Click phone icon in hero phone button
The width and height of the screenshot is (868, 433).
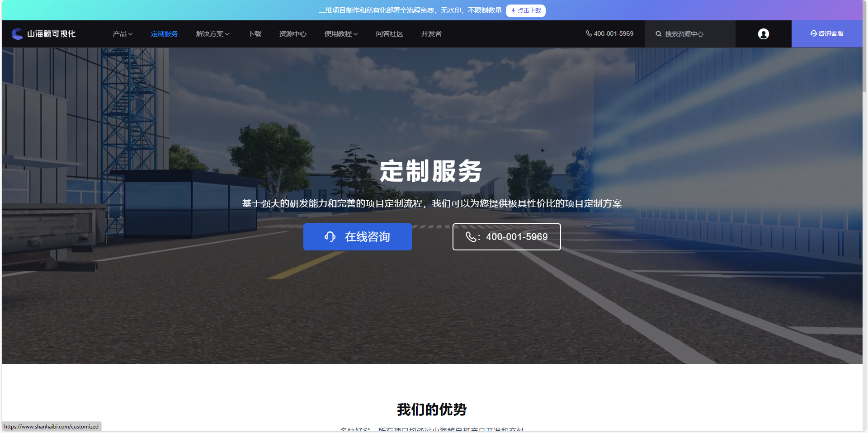click(471, 237)
